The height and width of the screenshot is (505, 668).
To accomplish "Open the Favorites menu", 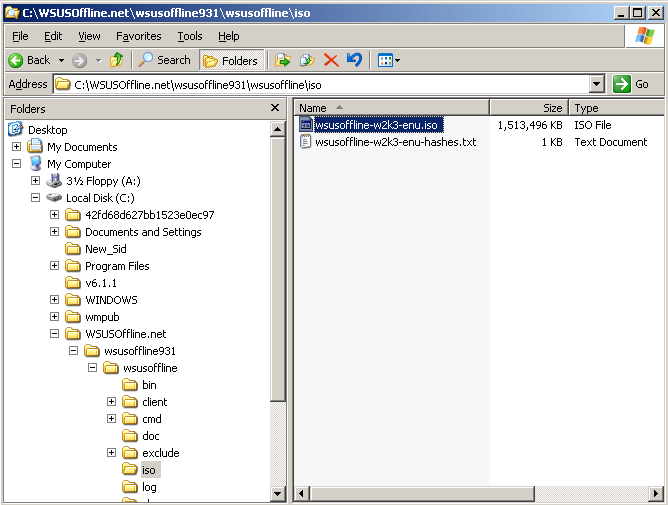I will tap(138, 36).
